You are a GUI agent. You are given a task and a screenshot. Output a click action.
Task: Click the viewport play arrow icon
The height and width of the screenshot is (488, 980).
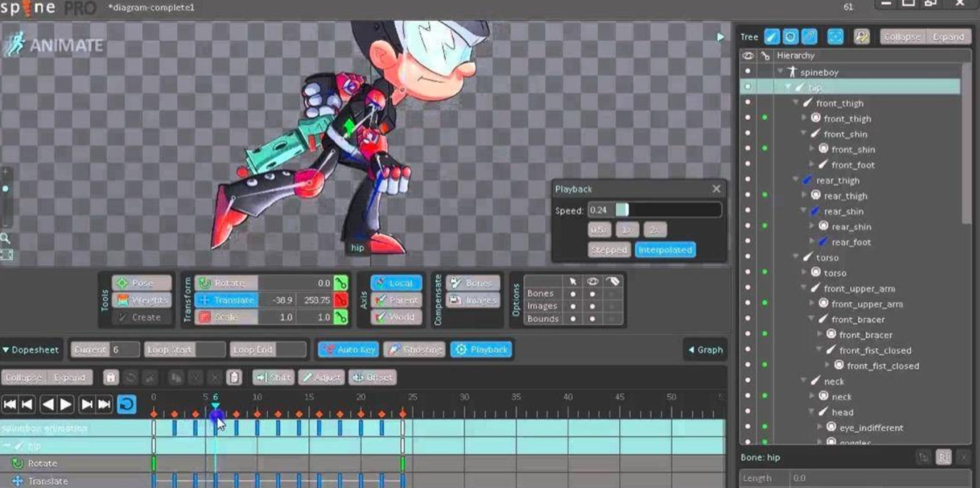pyautogui.click(x=720, y=37)
